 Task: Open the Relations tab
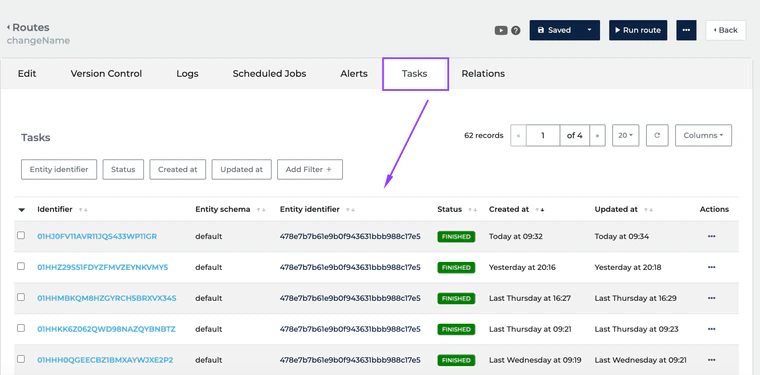[483, 74]
